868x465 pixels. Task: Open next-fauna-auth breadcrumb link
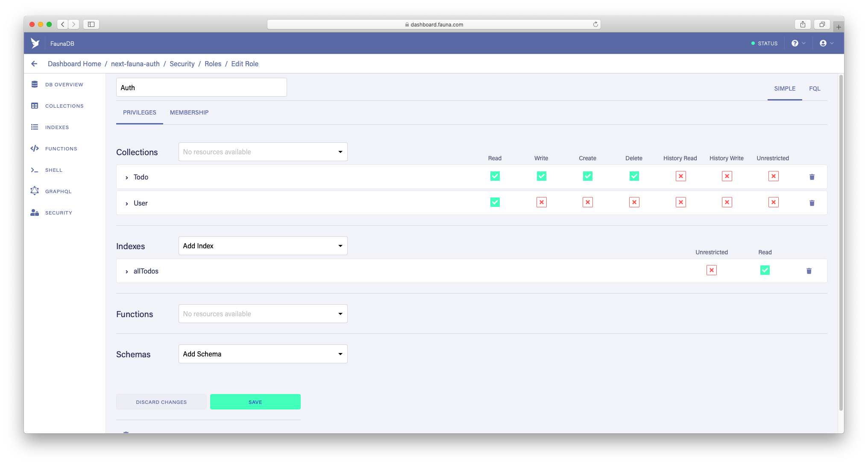pyautogui.click(x=135, y=64)
